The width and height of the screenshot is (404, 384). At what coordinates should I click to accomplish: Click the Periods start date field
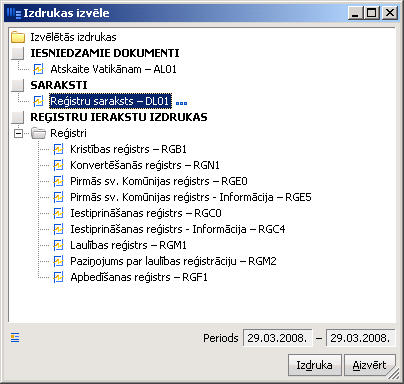pyautogui.click(x=278, y=338)
